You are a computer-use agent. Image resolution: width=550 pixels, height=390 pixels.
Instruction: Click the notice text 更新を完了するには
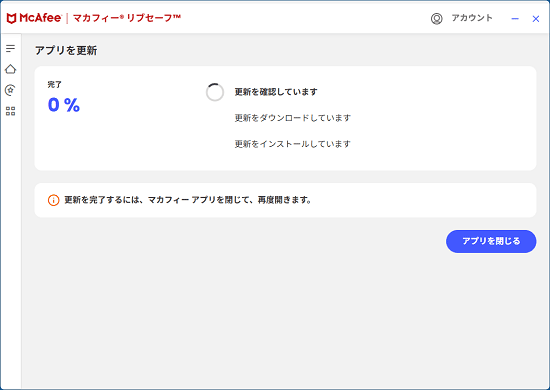pos(188,200)
